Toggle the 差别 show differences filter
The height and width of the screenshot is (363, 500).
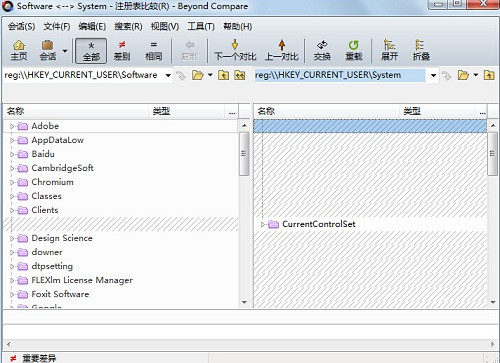pyautogui.click(x=122, y=50)
